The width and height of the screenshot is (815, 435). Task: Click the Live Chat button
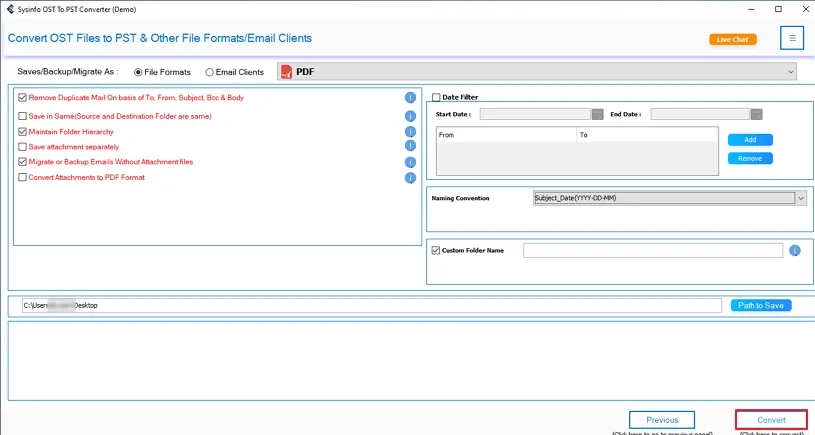coord(733,40)
